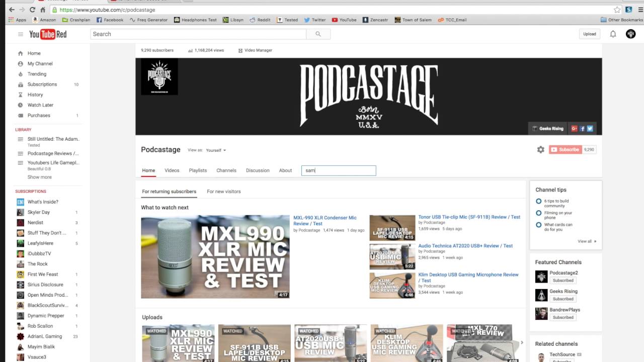Expand Show more in library

(39, 177)
